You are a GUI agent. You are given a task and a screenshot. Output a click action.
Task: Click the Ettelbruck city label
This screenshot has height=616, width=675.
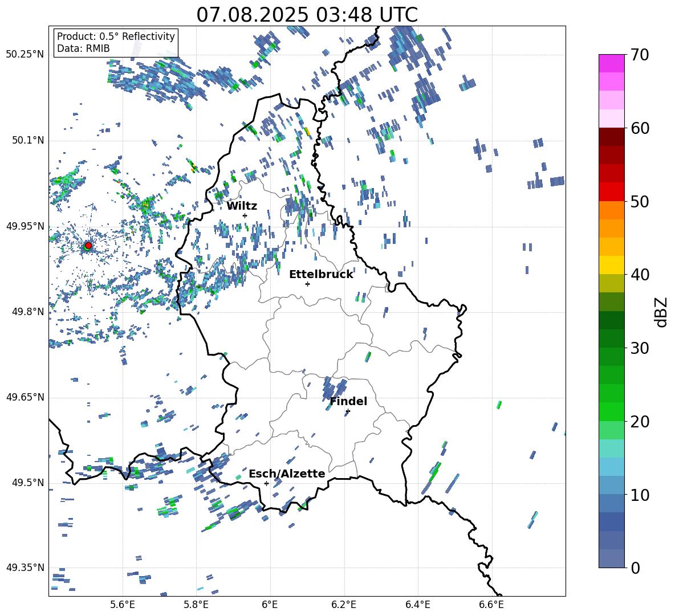click(321, 275)
